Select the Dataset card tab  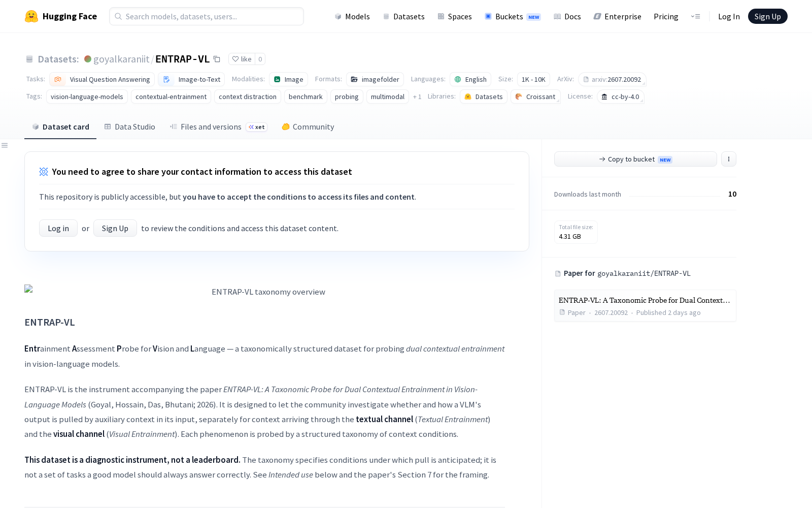pos(60,127)
